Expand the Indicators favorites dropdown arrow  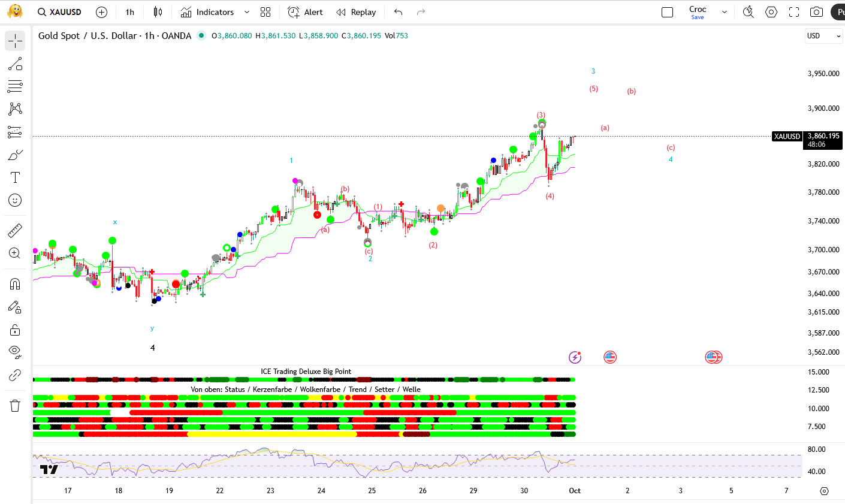click(246, 12)
